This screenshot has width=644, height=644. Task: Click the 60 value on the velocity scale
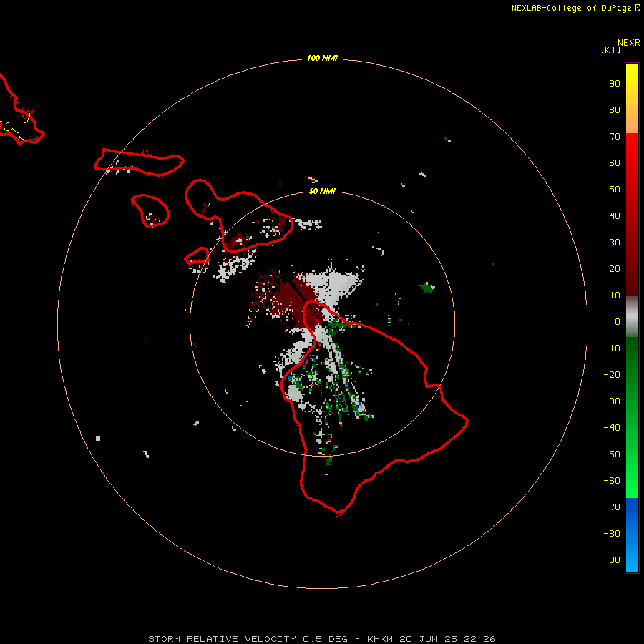click(x=615, y=163)
